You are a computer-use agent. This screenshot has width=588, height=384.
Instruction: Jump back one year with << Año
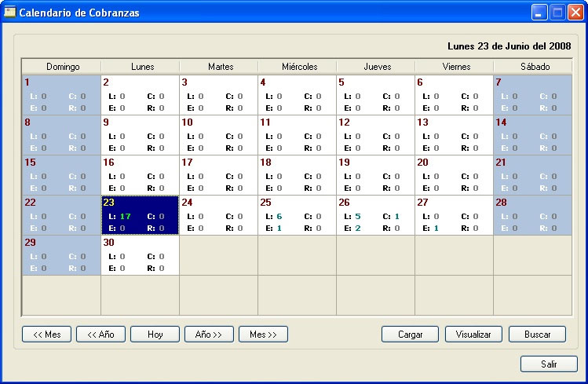tap(101, 335)
